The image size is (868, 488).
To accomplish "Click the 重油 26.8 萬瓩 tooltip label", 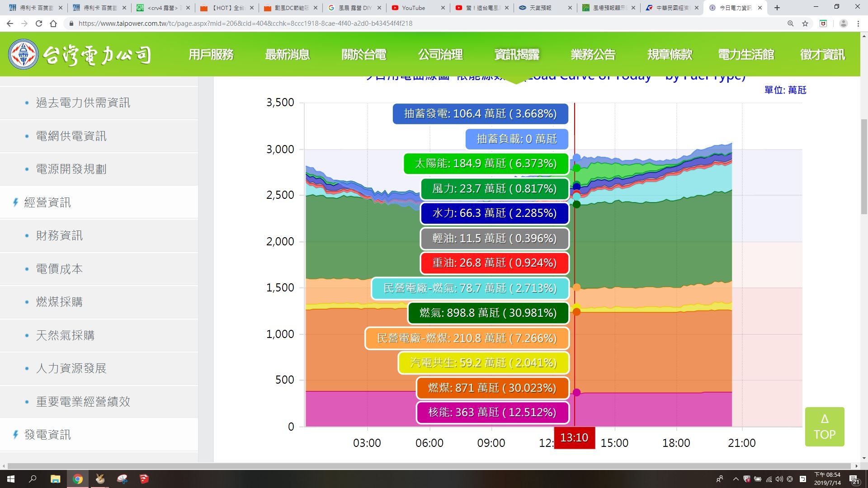I will point(495,263).
